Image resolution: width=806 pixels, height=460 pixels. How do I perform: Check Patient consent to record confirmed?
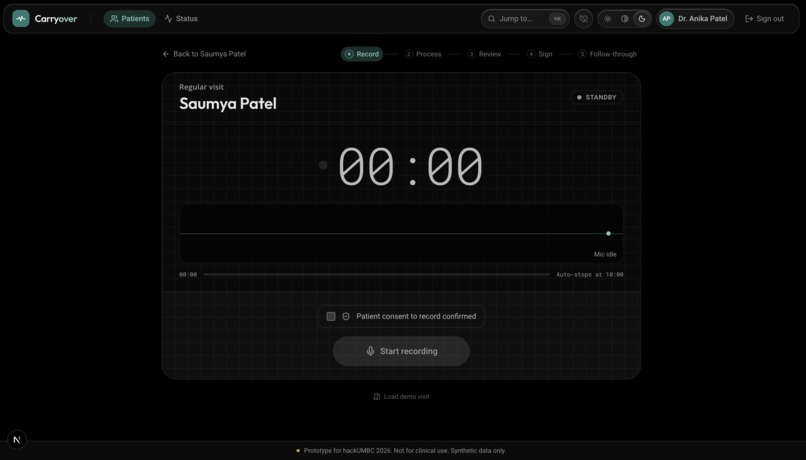pos(331,317)
